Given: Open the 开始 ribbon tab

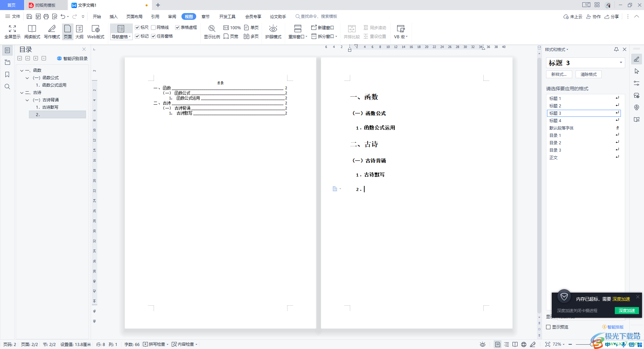Looking at the screenshot, I should pyautogui.click(x=97, y=16).
